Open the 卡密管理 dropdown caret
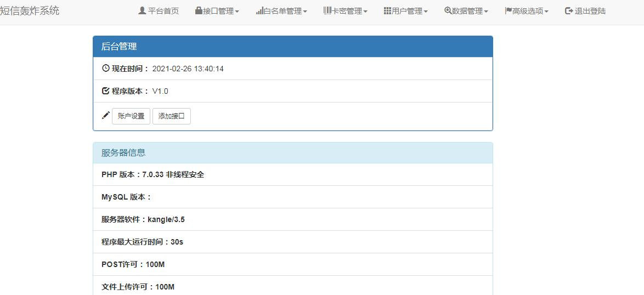This screenshot has height=295, width=644. tap(365, 12)
